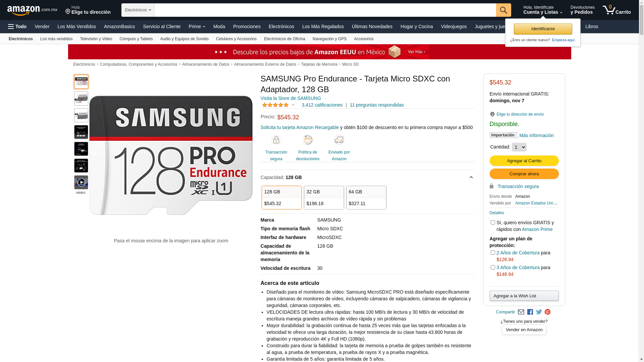The image size is (644, 362).
Task: Open the Videojuegos menu item
Action: [453, 26]
